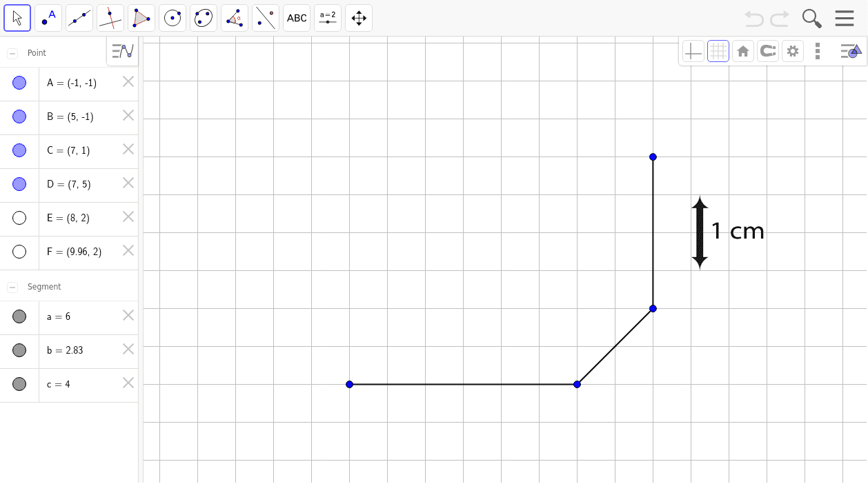The width and height of the screenshot is (868, 484).
Task: Collapse the Segment group
Action: coord(12,287)
